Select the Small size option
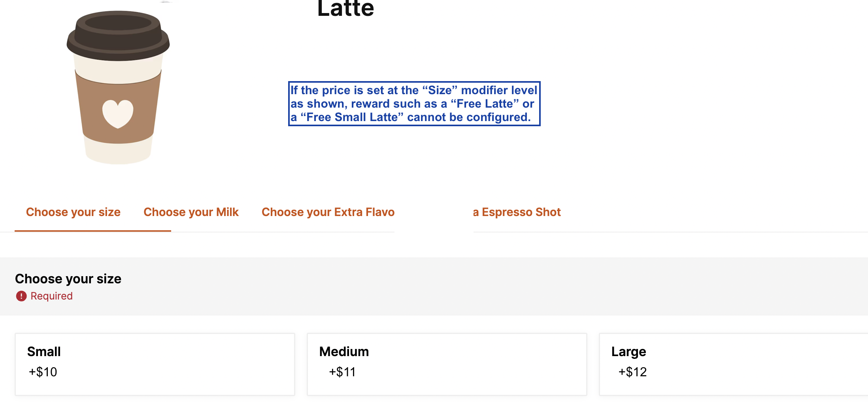The image size is (868, 402). (155, 364)
